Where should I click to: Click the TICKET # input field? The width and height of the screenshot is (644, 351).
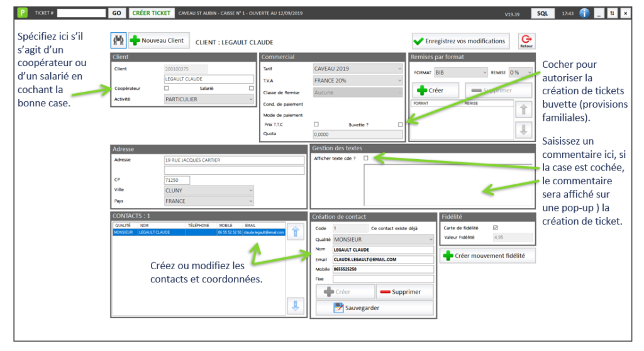tap(81, 13)
